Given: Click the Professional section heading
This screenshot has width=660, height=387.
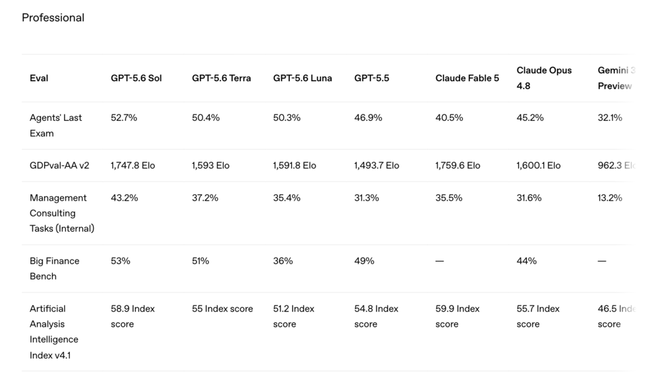Looking at the screenshot, I should coord(53,18).
